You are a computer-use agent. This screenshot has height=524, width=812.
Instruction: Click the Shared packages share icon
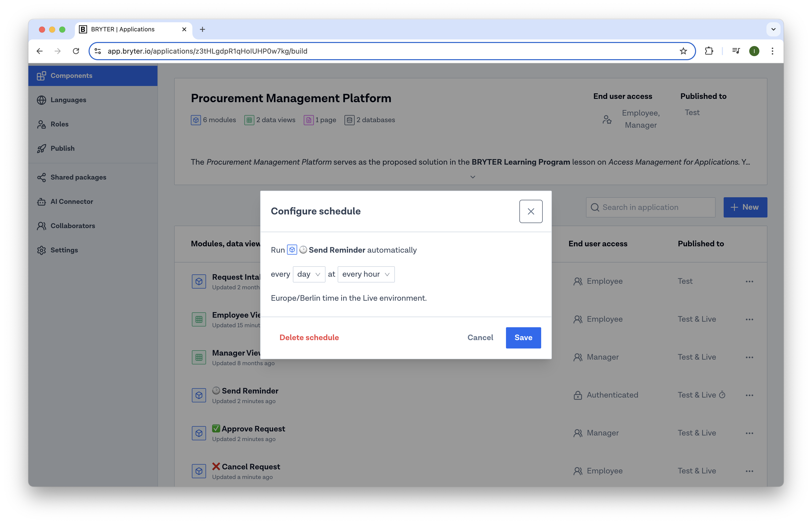click(42, 178)
